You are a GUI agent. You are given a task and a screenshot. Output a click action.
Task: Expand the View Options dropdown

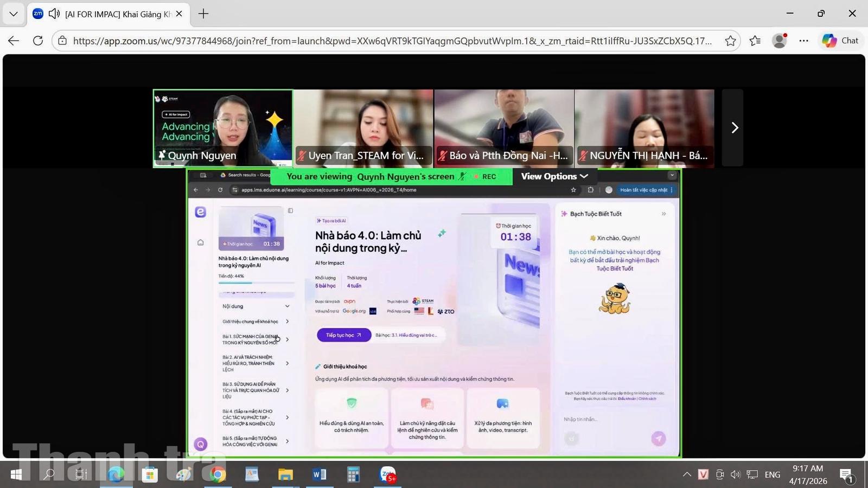click(554, 176)
